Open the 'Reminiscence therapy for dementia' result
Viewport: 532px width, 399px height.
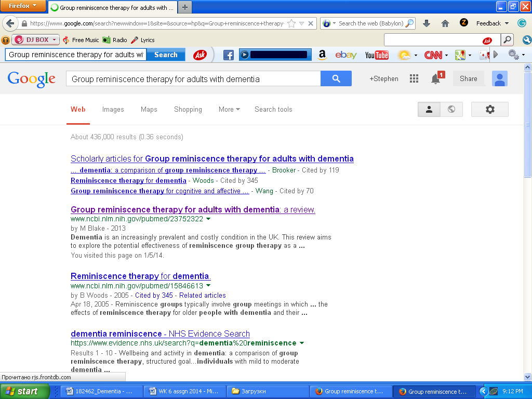140,276
